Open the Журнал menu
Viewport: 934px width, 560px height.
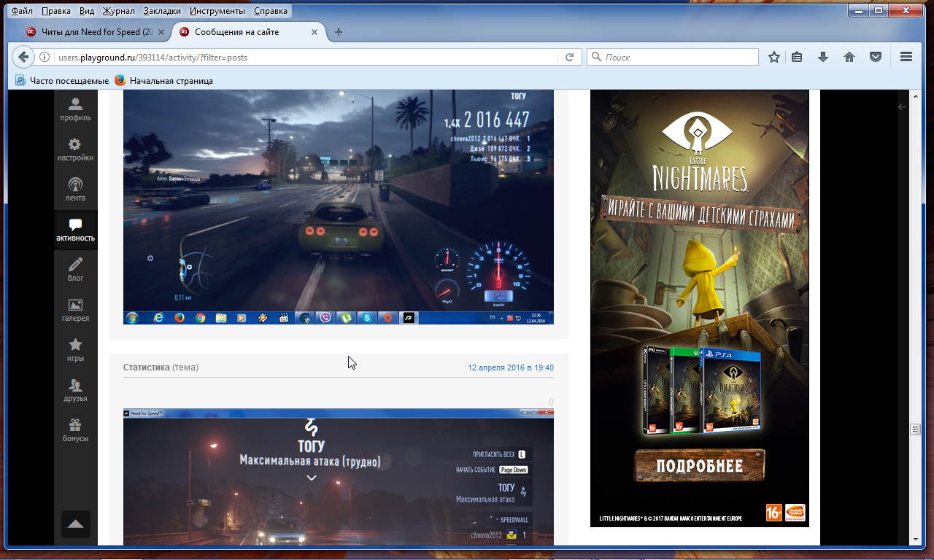coord(118,12)
